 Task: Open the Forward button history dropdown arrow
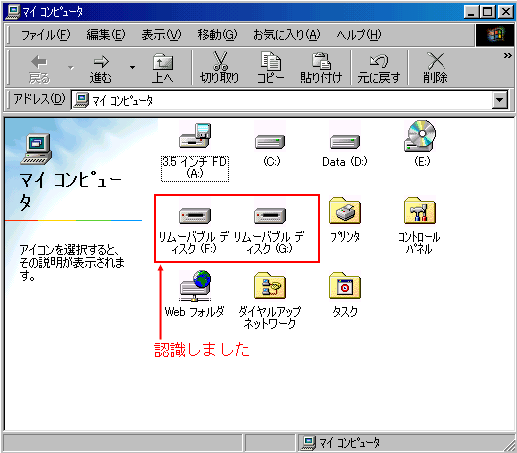tap(132, 68)
